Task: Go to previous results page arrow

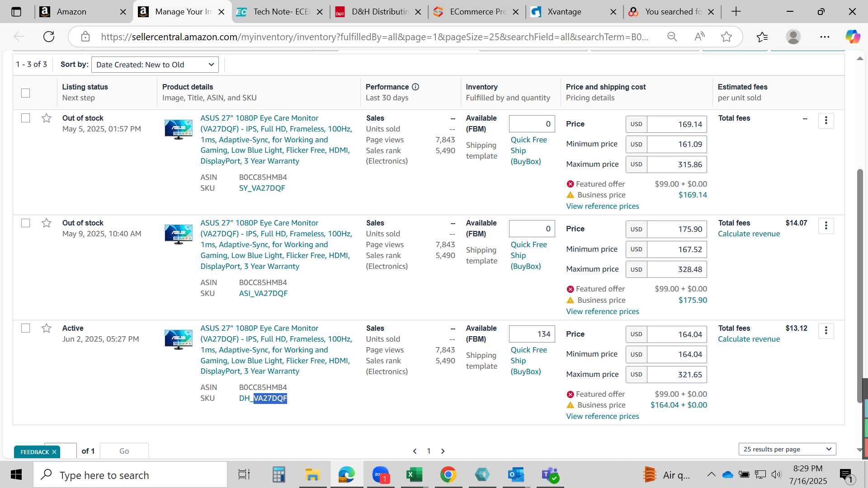Action: coord(415,451)
